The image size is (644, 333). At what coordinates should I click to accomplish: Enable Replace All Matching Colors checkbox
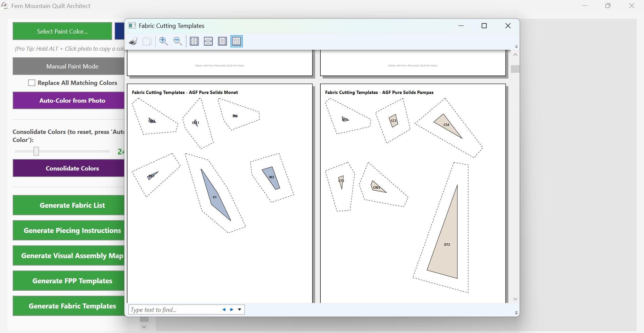(32, 83)
